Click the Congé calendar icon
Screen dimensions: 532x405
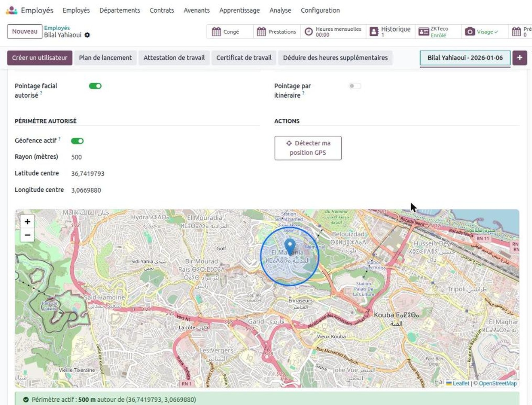[x=217, y=31]
